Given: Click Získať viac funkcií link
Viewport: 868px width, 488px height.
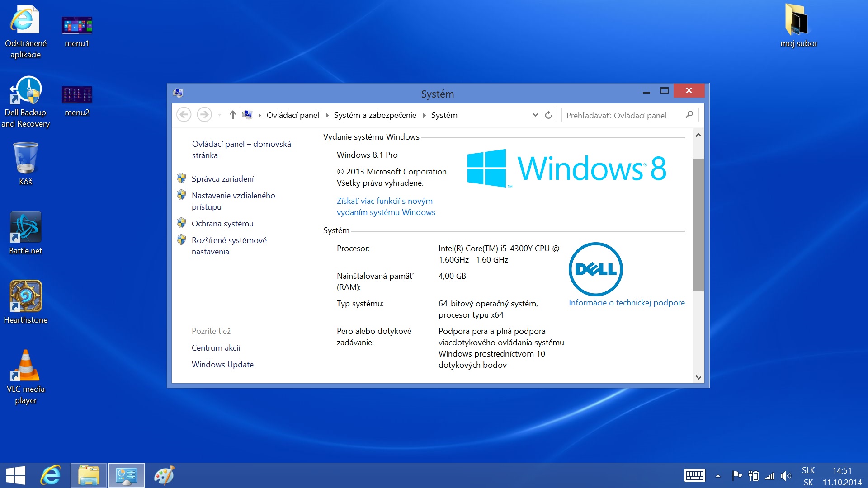Looking at the screenshot, I should click(386, 206).
